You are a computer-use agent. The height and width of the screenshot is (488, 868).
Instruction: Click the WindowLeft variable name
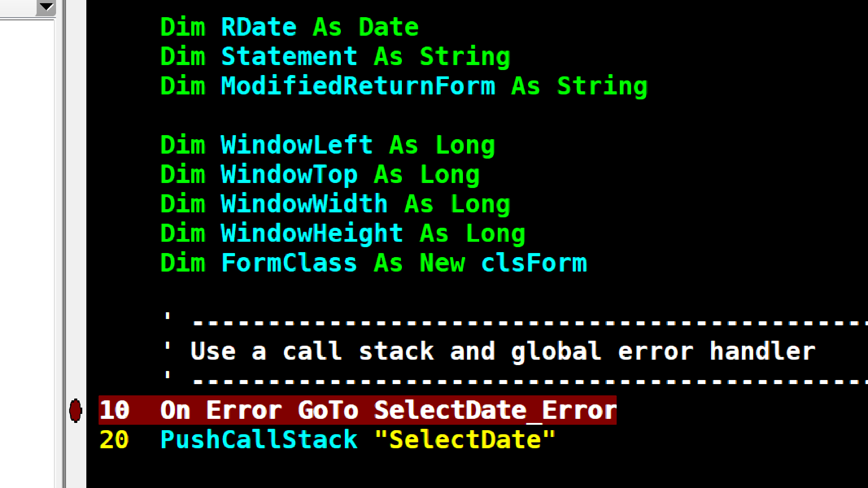[x=297, y=145]
